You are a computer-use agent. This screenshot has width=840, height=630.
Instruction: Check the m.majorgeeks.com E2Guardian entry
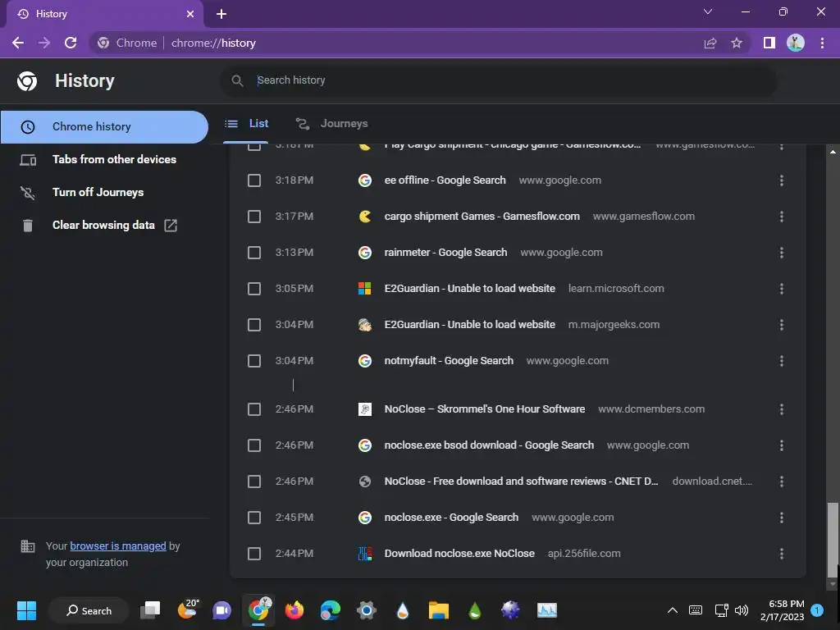point(254,325)
